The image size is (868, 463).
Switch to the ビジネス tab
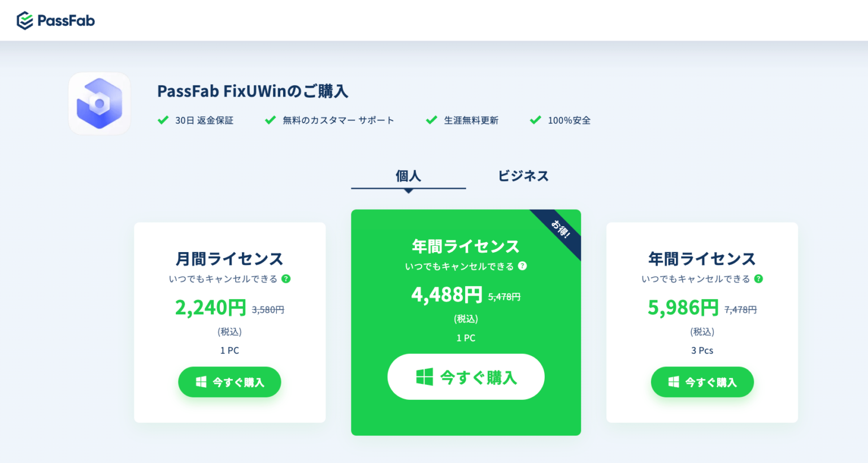[x=523, y=176]
